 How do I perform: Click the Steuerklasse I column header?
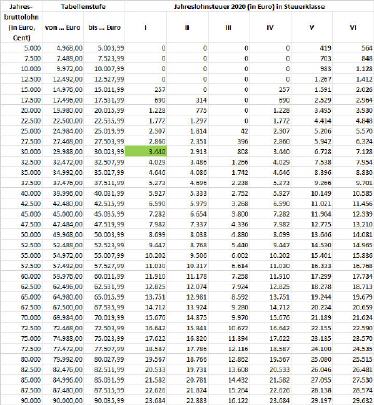146,27
